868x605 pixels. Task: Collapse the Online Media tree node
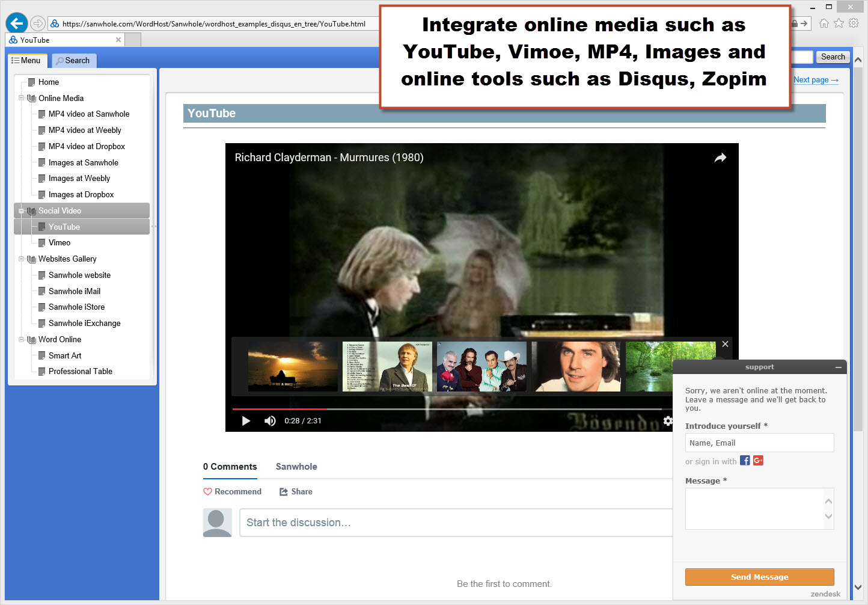22,98
